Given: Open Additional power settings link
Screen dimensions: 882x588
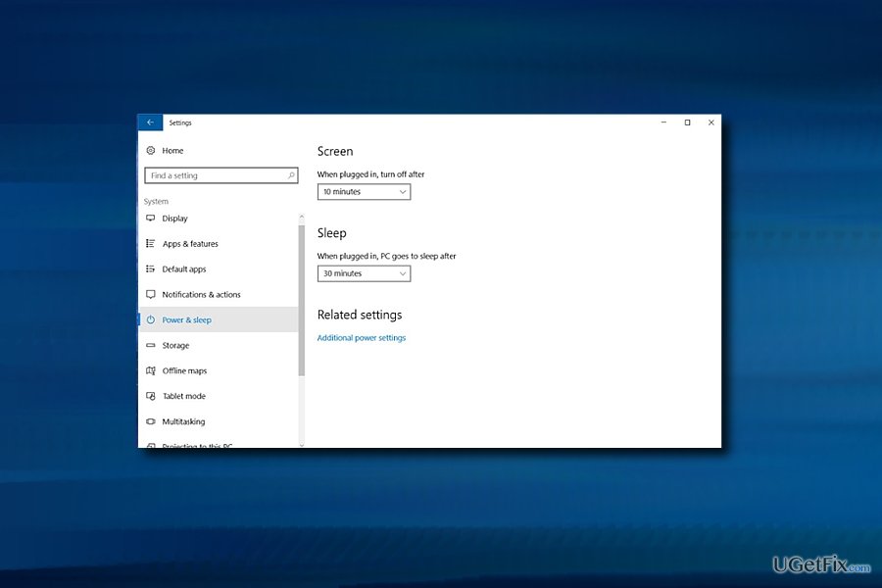Looking at the screenshot, I should pyautogui.click(x=363, y=336).
